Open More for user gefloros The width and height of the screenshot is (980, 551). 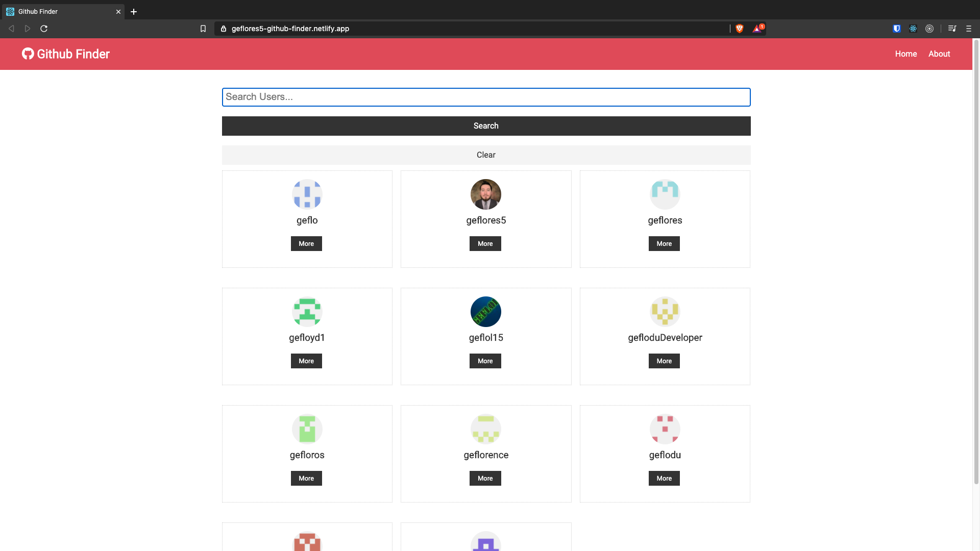tap(306, 478)
